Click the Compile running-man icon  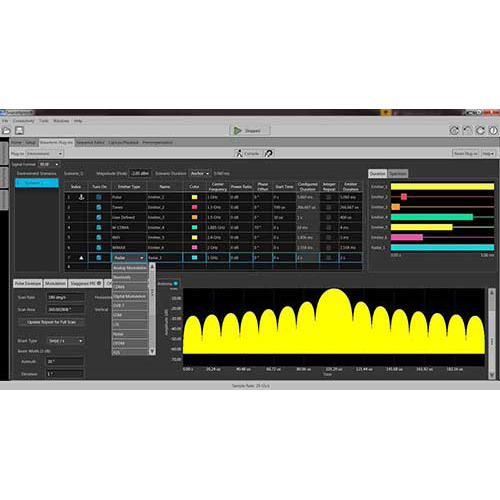239,153
